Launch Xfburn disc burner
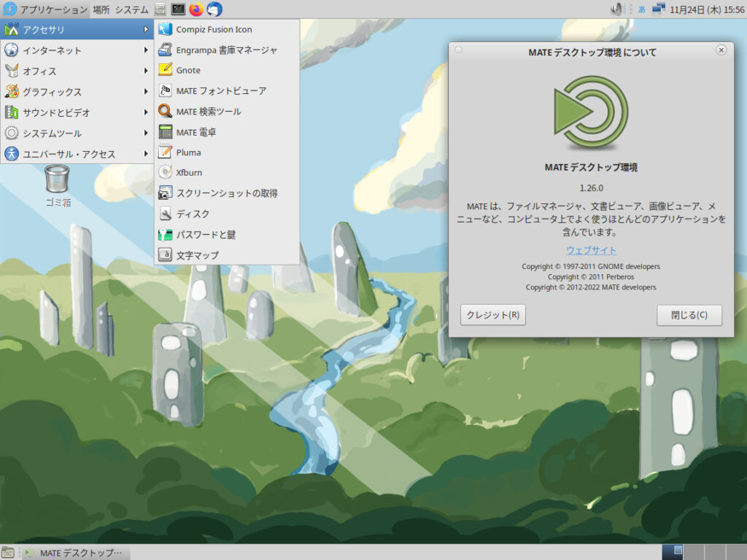Image resolution: width=747 pixels, height=560 pixels. tap(189, 173)
